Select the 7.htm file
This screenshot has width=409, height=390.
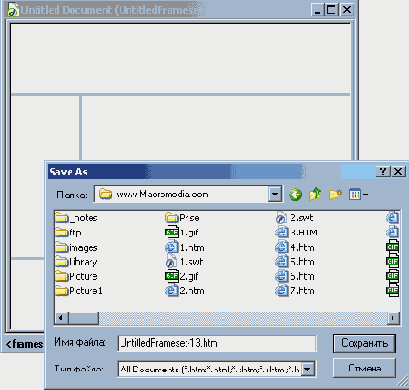click(x=295, y=291)
